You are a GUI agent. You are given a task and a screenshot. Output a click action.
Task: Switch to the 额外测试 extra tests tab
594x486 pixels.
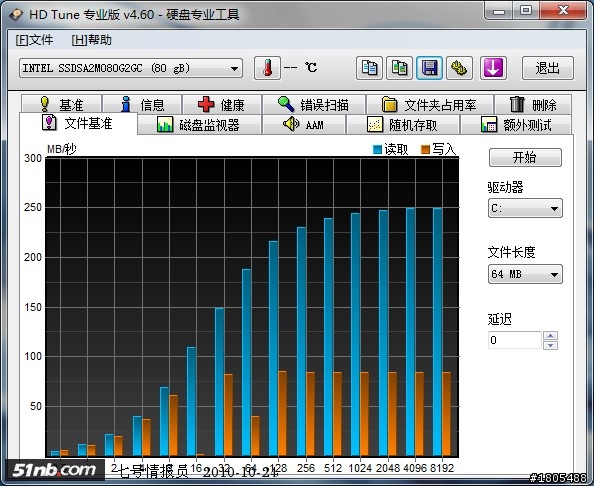tap(516, 125)
